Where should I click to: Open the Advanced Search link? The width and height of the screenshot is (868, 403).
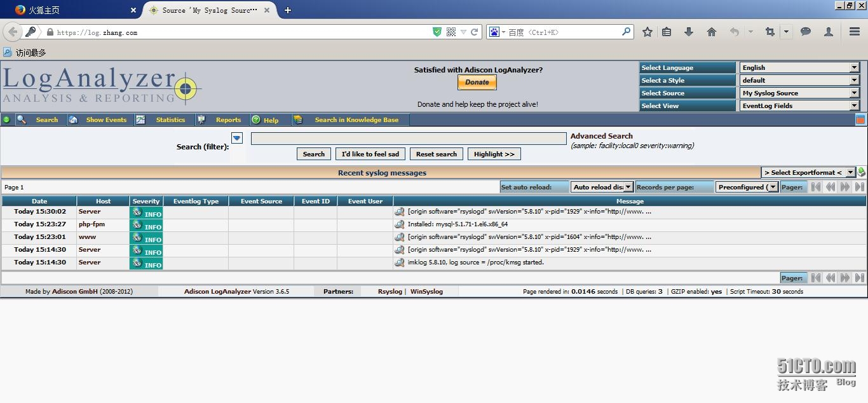point(601,136)
